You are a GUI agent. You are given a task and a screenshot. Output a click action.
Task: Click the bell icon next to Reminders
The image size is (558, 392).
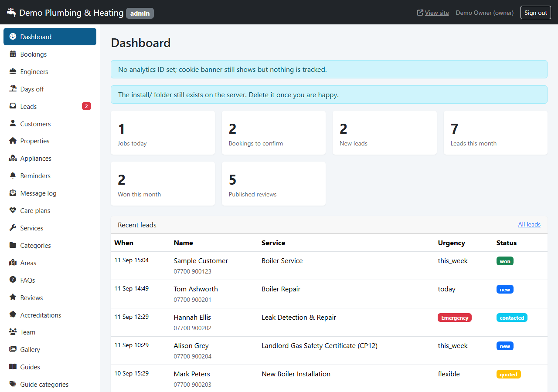pyautogui.click(x=13, y=176)
